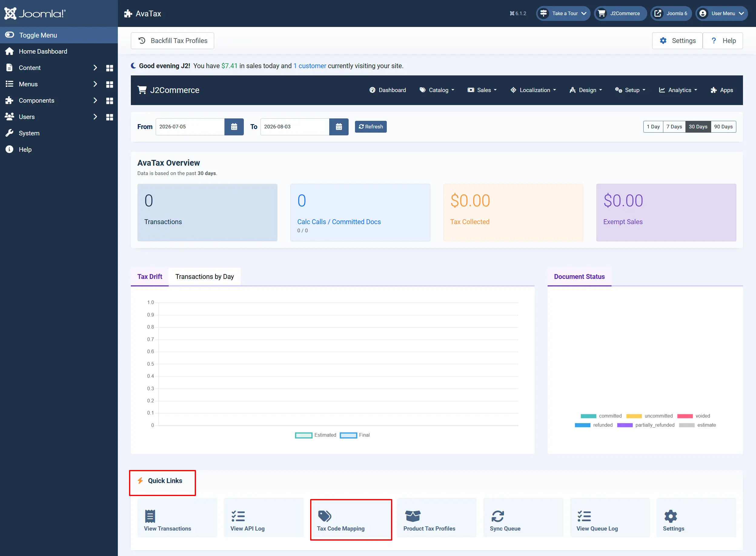This screenshot has width=756, height=556.
Task: Open the Menus dashboard grid icon
Action: click(109, 84)
